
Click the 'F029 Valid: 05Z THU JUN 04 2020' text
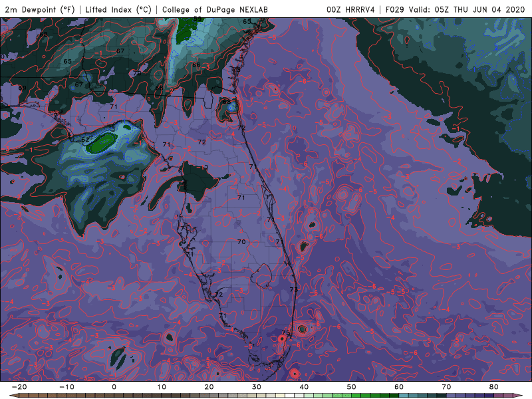[x=455, y=9]
